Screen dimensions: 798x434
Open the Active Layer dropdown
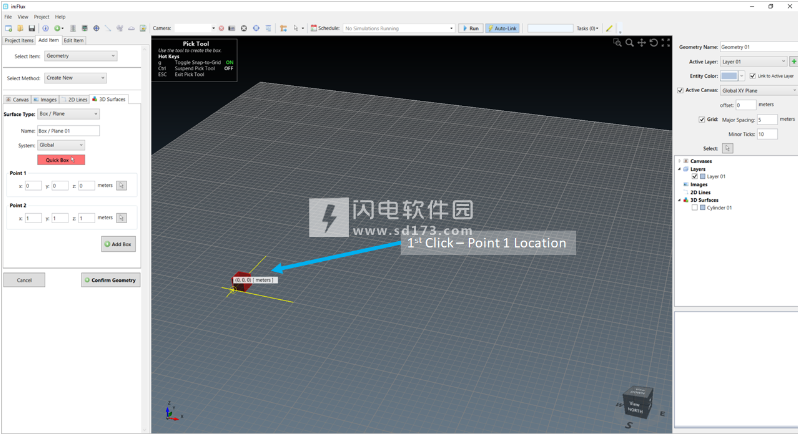click(x=753, y=62)
